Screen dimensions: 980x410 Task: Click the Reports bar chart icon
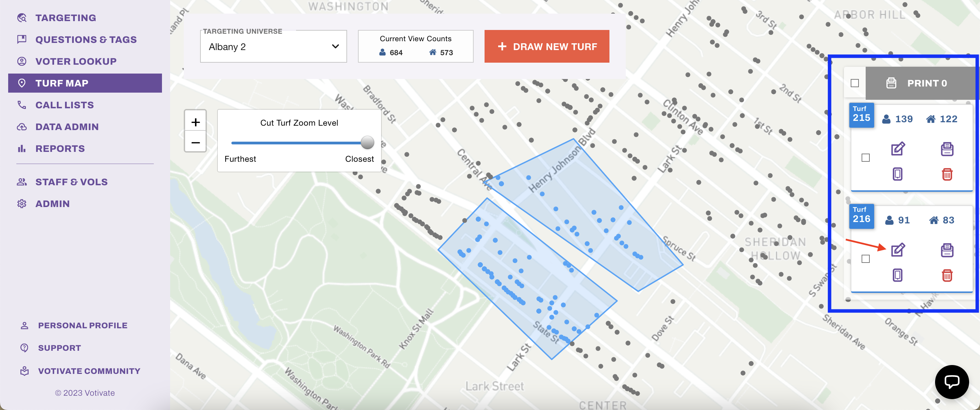pos(22,148)
